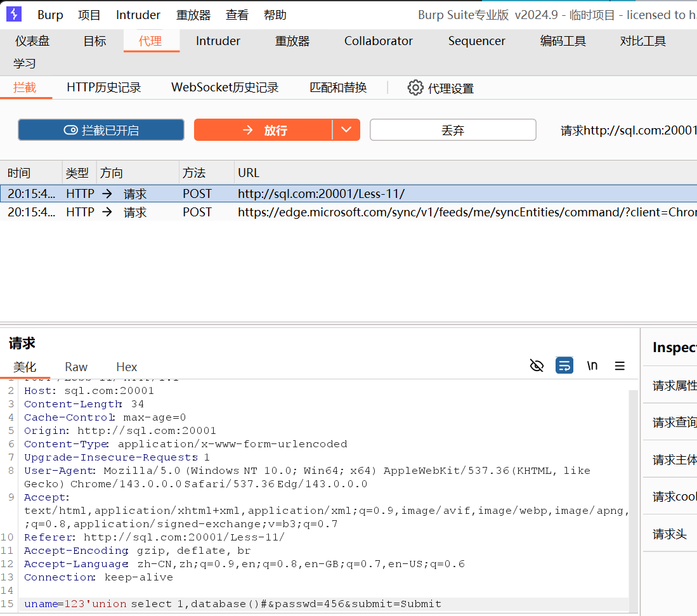Open the 帮助 menu
697x616 pixels.
[x=275, y=15]
